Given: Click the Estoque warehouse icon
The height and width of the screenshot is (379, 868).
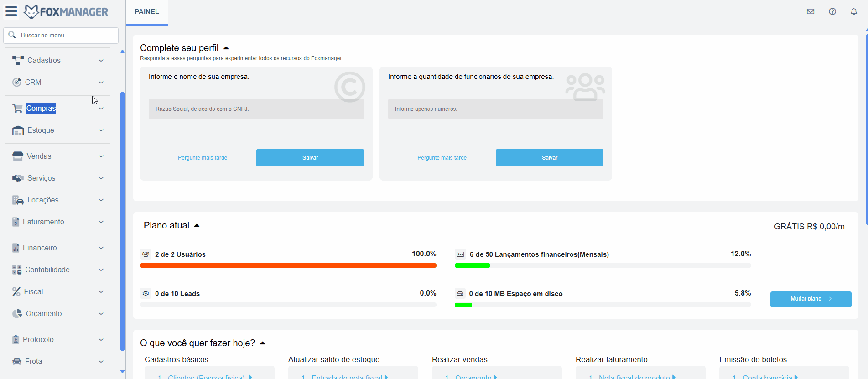Looking at the screenshot, I should [18, 130].
